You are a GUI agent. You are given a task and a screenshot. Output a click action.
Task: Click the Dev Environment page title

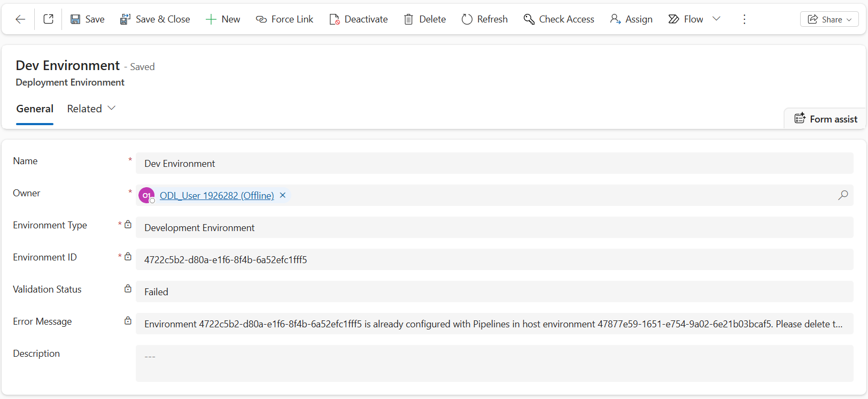pyautogui.click(x=68, y=65)
